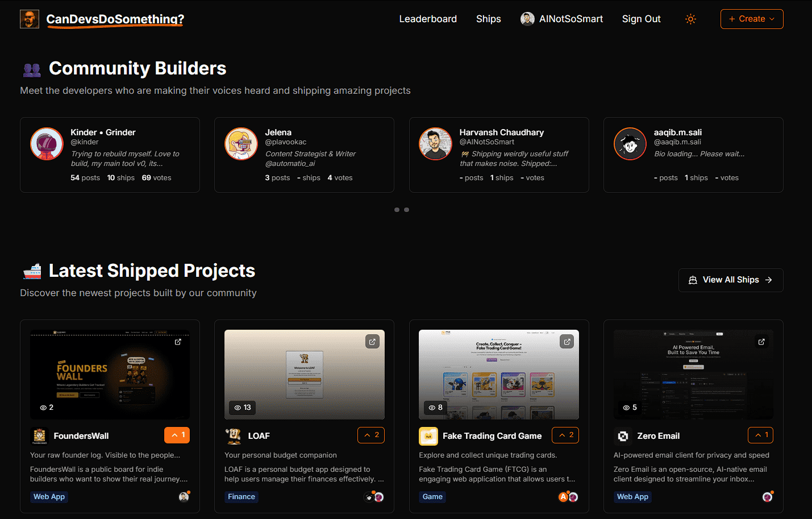This screenshot has width=812, height=519.
Task: Open the Ships navigation link
Action: (488, 19)
